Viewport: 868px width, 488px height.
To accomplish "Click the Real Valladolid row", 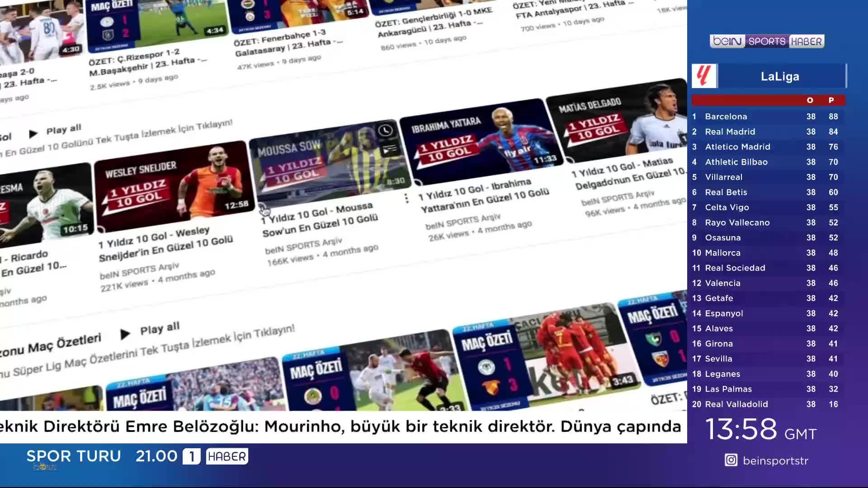I will (x=768, y=404).
